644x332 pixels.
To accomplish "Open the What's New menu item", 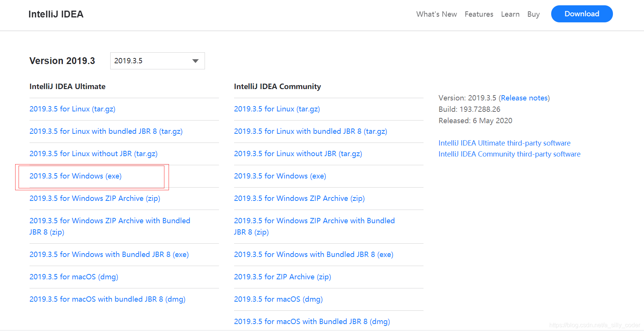I will point(436,14).
